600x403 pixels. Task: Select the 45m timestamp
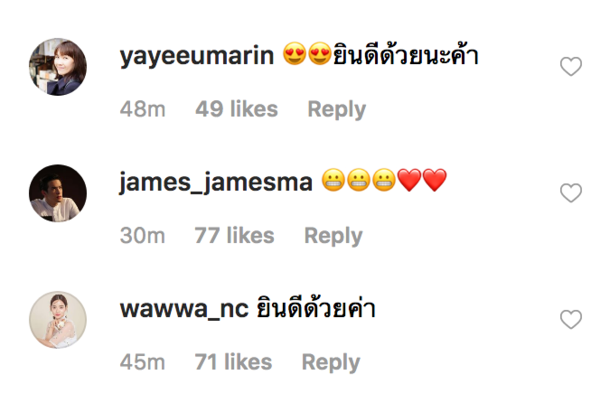pyautogui.click(x=142, y=362)
